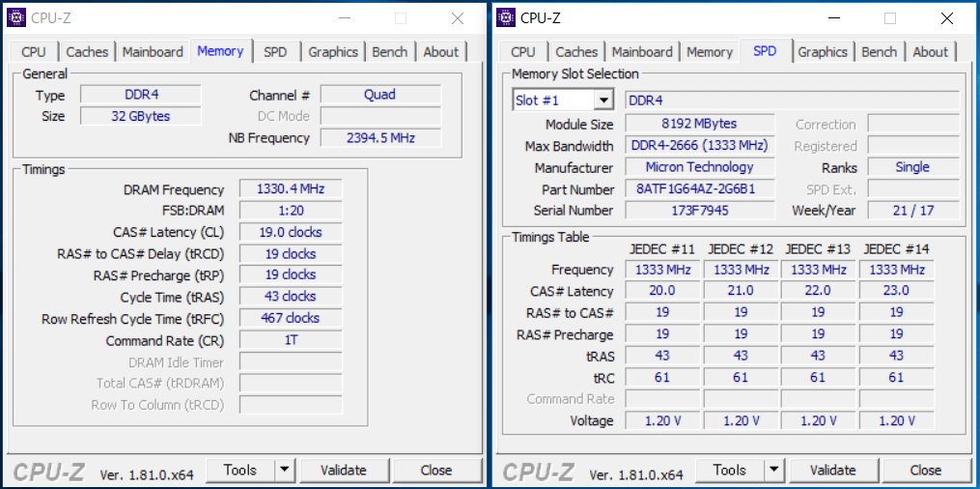
Task: Click CPU-Z app icon in right window title bar
Action: click(506, 18)
